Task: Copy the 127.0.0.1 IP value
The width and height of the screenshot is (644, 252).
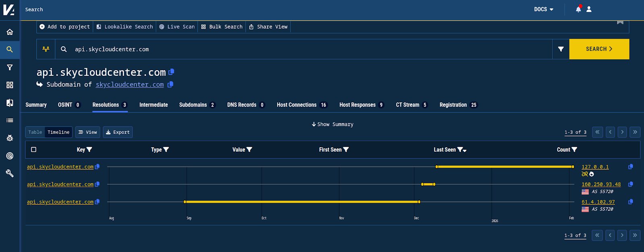Action: pos(630,167)
